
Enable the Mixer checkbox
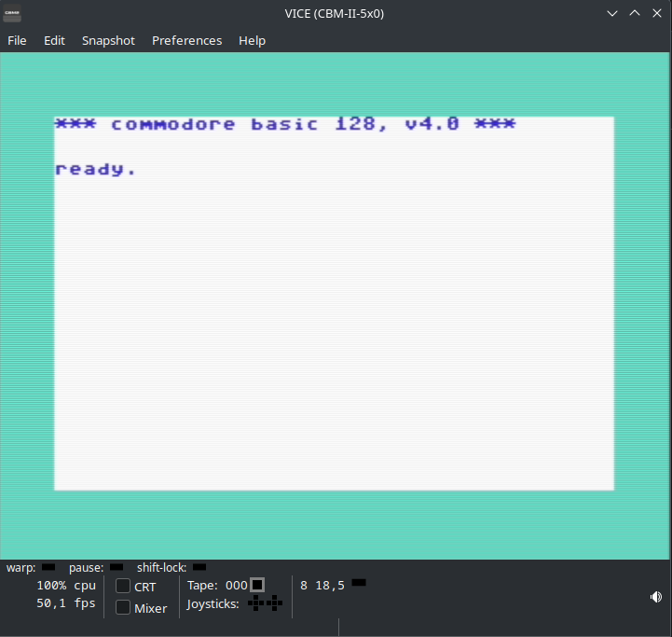click(x=123, y=608)
